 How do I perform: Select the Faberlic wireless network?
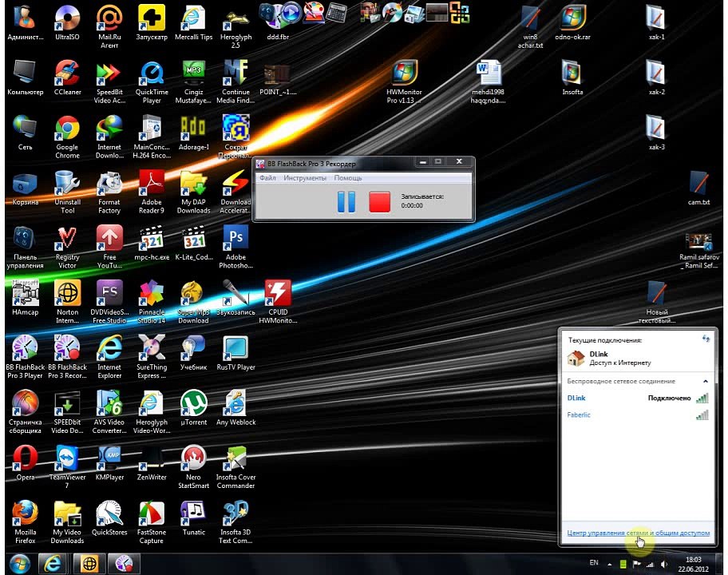click(638, 414)
